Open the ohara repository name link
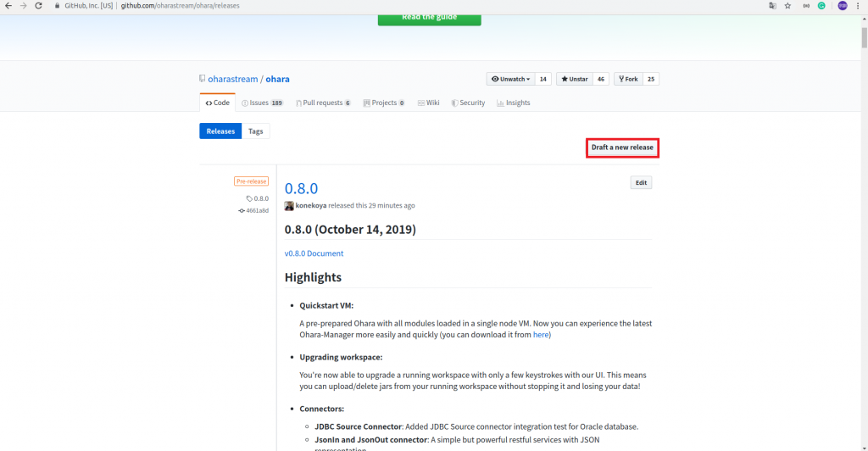 pos(277,79)
